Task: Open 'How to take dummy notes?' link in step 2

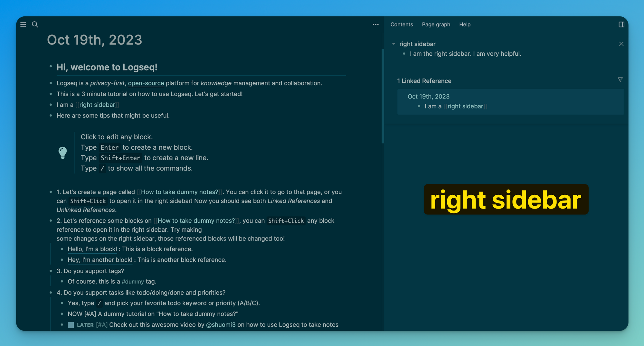Action: click(x=196, y=221)
